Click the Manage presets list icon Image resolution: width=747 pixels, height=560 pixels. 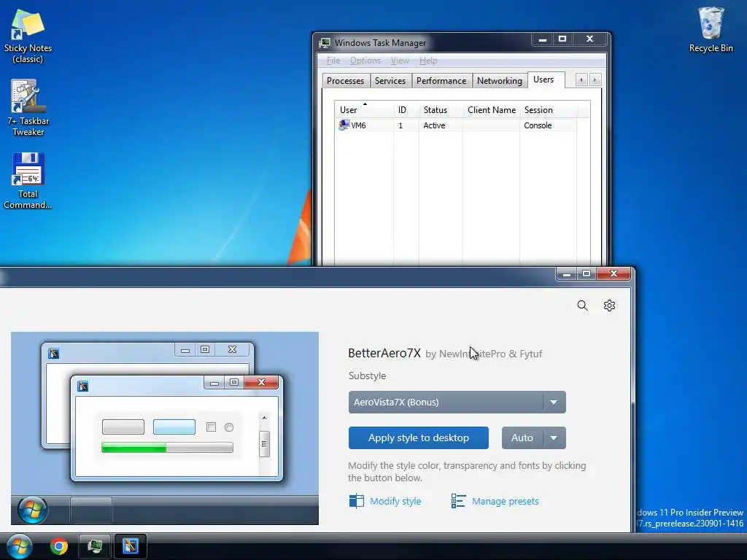tap(458, 501)
